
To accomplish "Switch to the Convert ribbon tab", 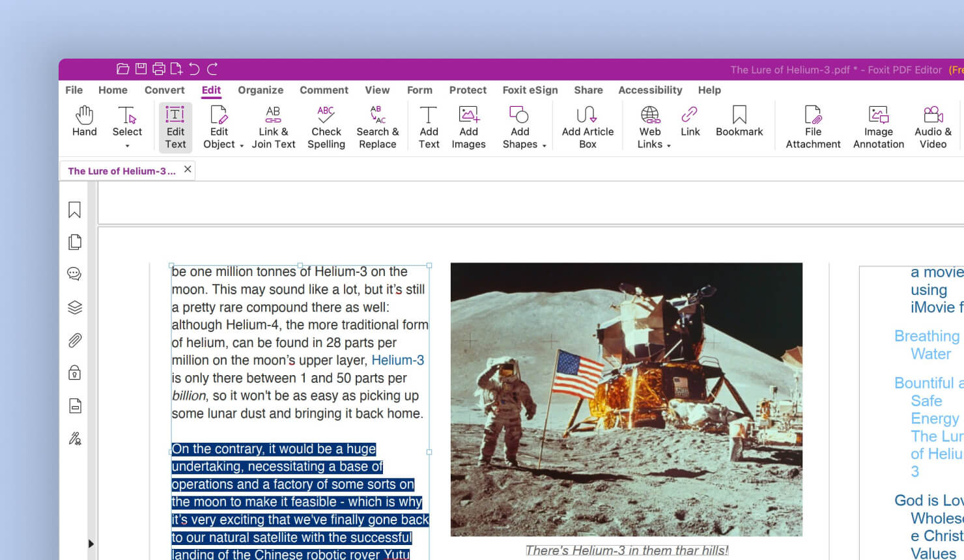I will pyautogui.click(x=164, y=90).
